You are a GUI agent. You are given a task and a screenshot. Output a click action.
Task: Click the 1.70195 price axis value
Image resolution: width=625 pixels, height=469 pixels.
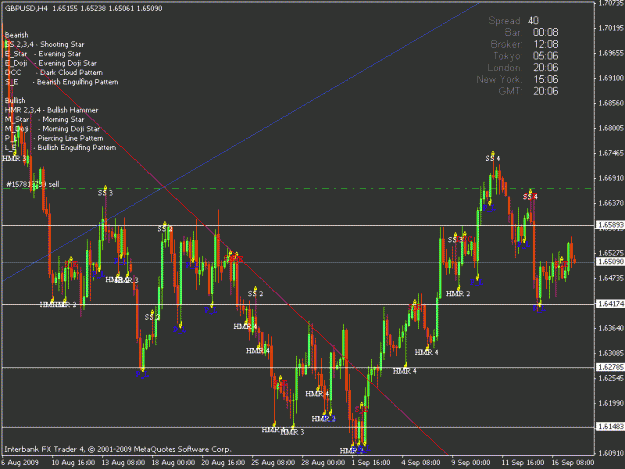point(611,28)
